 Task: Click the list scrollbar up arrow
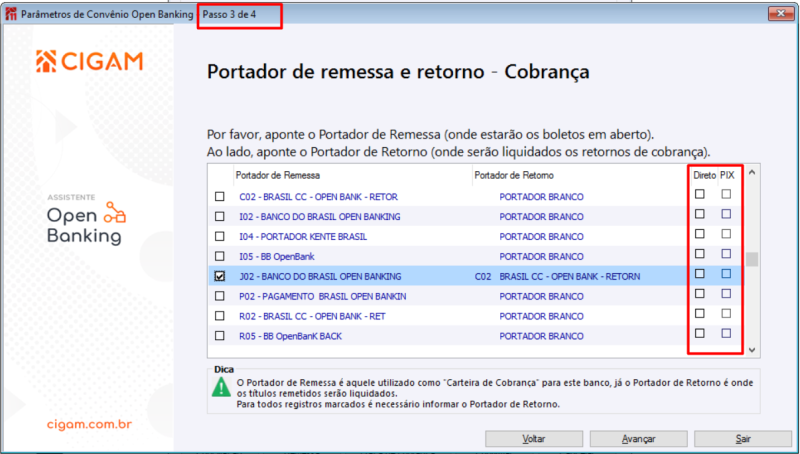point(752,173)
